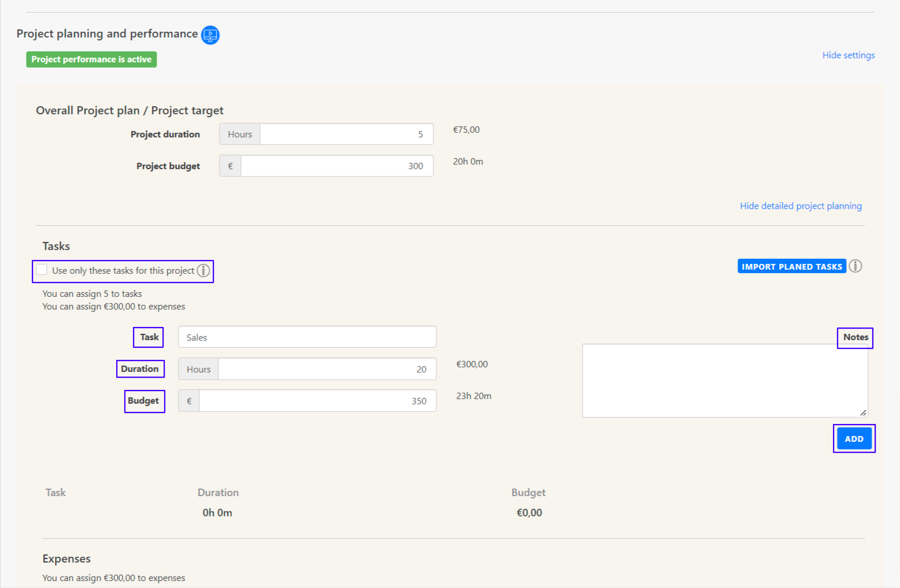
Task: Click the info icon beside Import planed tasks
Action: [x=856, y=266]
